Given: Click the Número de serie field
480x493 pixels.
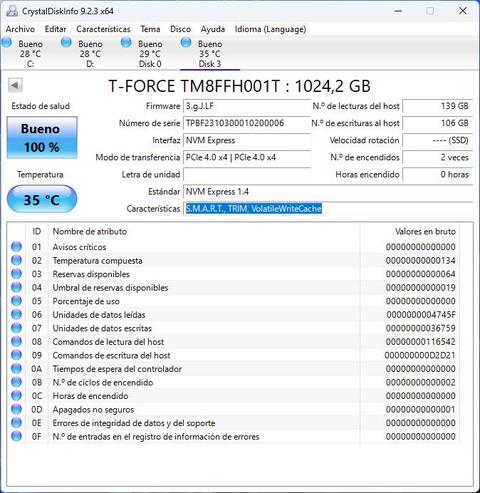Looking at the screenshot, I should click(x=247, y=123).
